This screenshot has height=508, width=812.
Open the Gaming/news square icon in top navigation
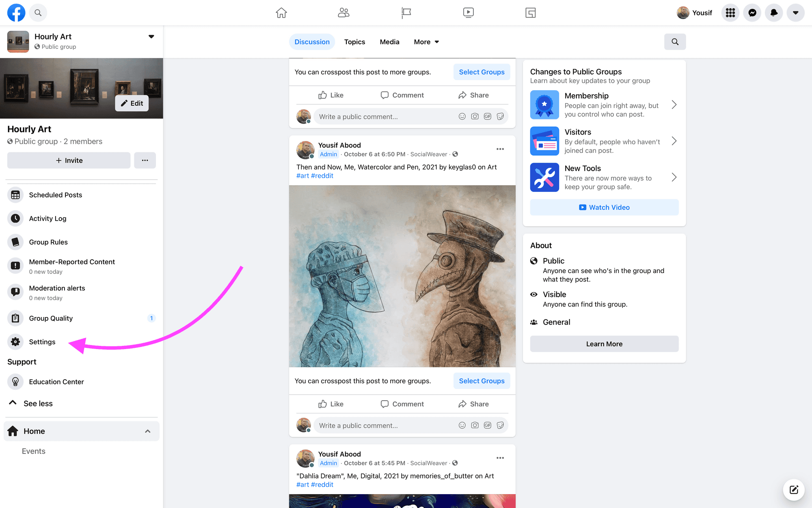531,13
